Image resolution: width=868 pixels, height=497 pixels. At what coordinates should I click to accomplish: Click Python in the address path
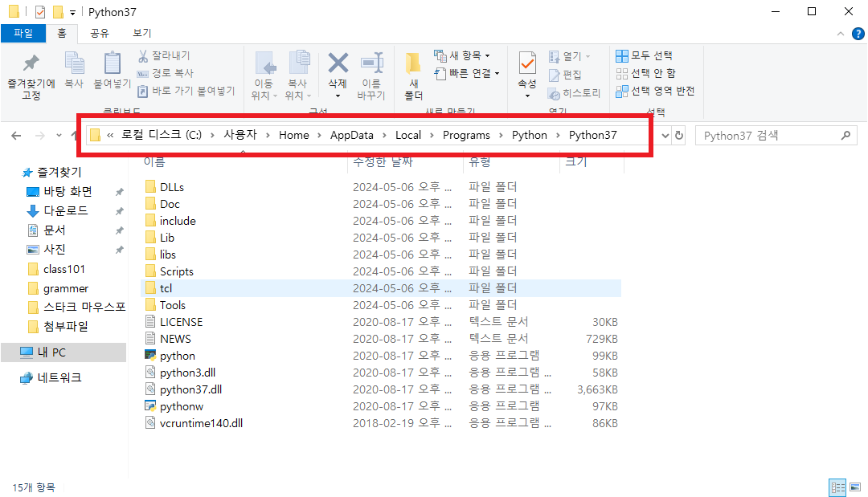(529, 136)
